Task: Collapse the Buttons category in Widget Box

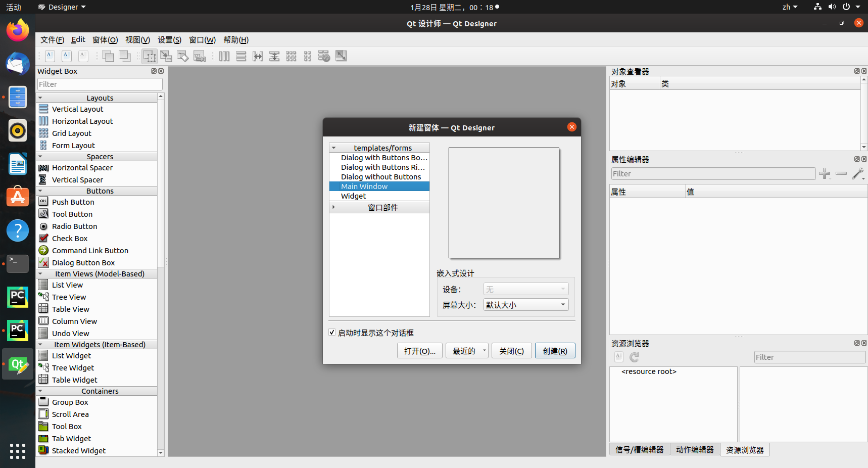Action: (40, 191)
